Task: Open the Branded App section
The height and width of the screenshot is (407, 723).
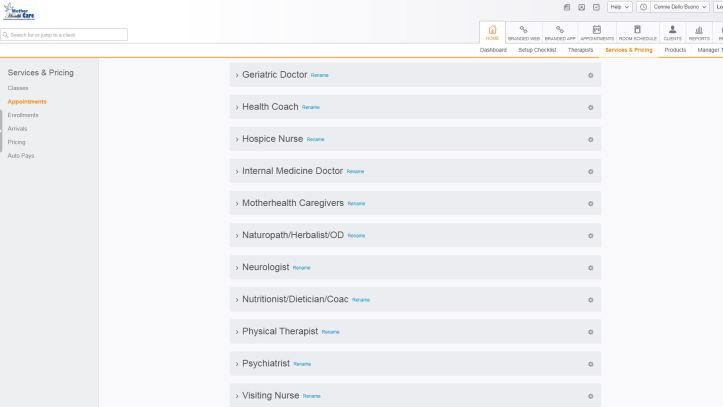Action: (560, 33)
